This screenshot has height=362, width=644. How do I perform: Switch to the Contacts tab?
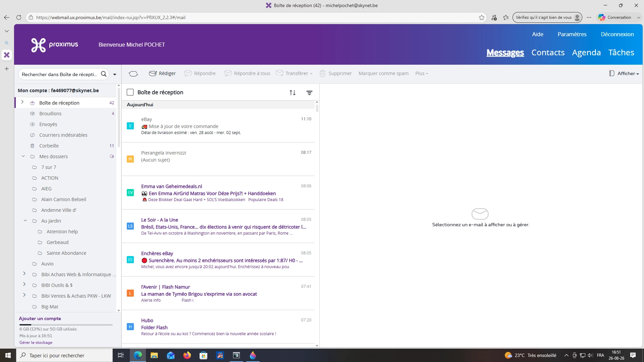pyautogui.click(x=548, y=53)
